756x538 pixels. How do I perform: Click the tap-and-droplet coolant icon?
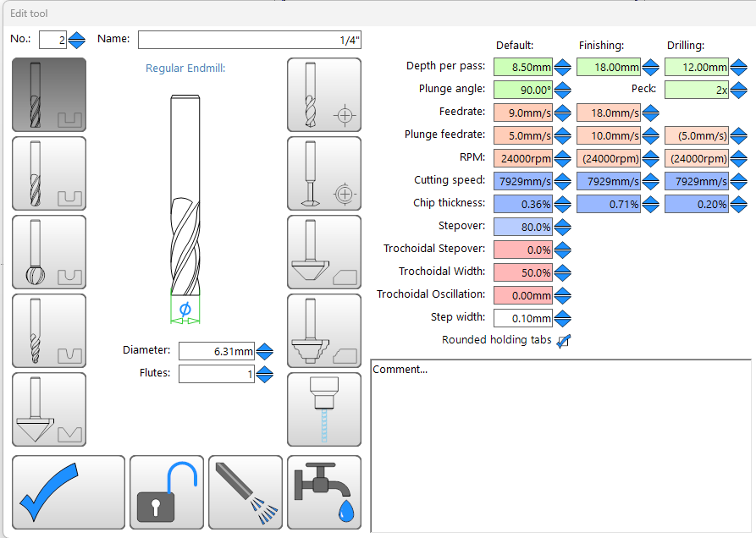[323, 492]
